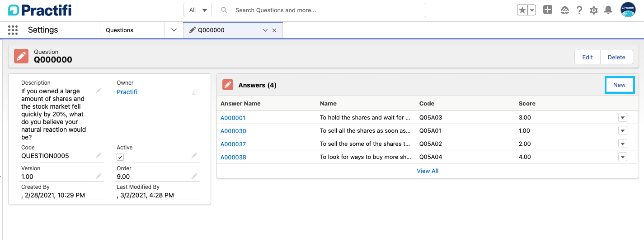Open the Setup gear icon
The width and height of the screenshot is (644, 240).
[594, 10]
